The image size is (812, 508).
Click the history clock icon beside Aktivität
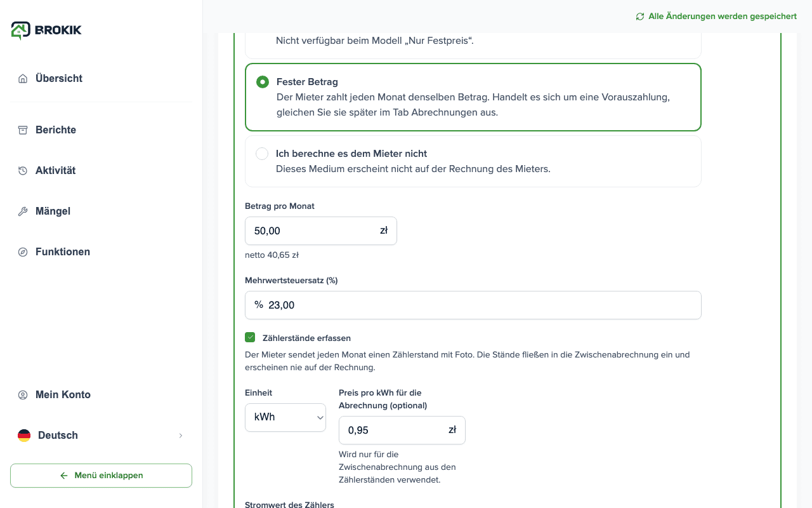pos(23,171)
